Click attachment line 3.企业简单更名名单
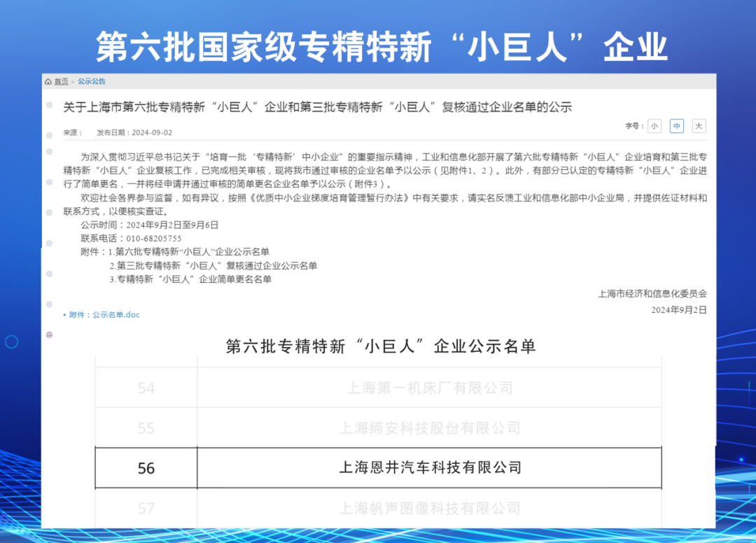The width and height of the screenshot is (756, 543). point(190,279)
